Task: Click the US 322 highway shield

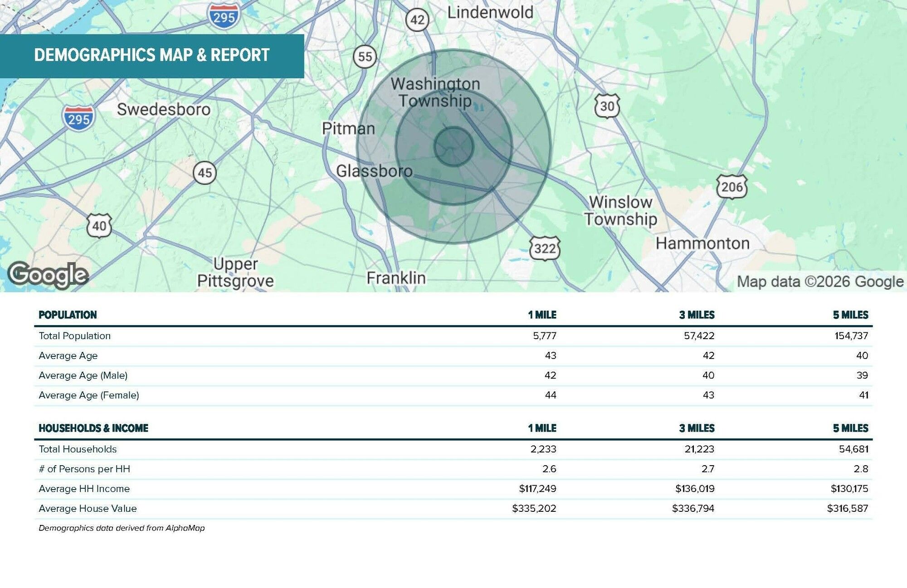Action: (x=545, y=248)
